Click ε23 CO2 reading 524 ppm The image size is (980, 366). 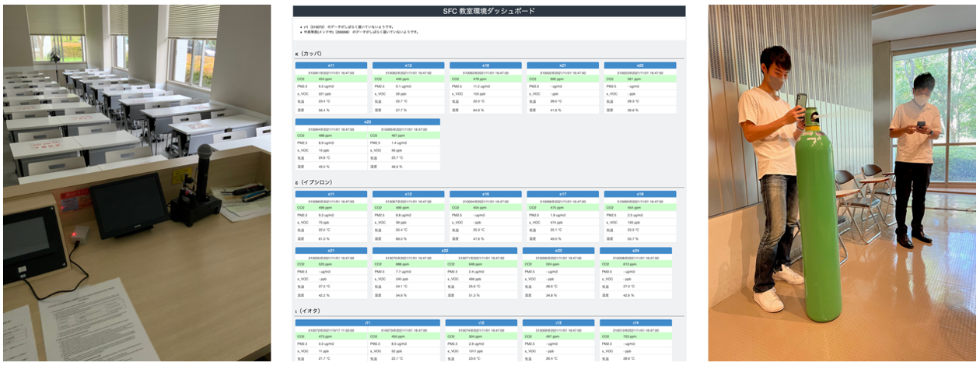click(x=554, y=264)
